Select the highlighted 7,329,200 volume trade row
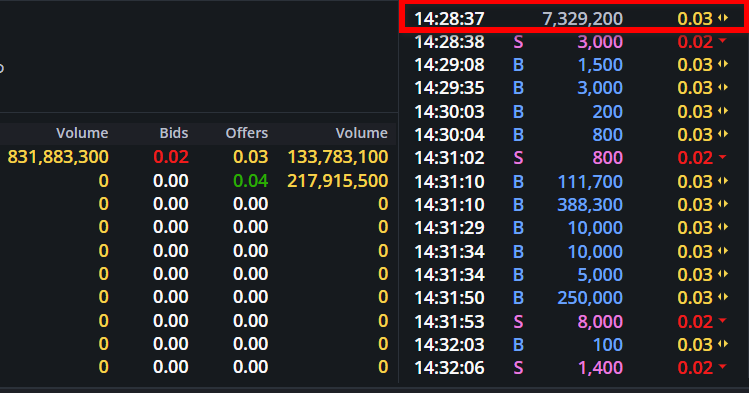The image size is (749, 393). click(572, 19)
